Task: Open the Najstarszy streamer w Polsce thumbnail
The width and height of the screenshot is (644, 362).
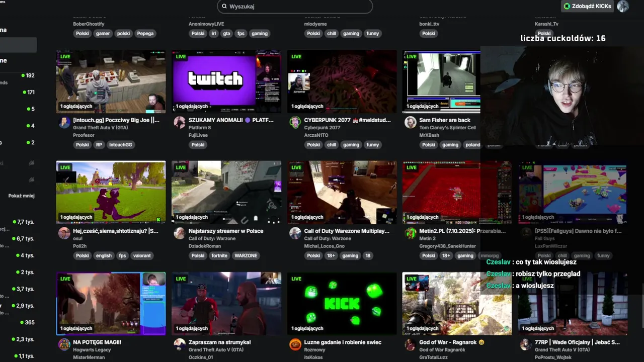Action: [x=226, y=192]
